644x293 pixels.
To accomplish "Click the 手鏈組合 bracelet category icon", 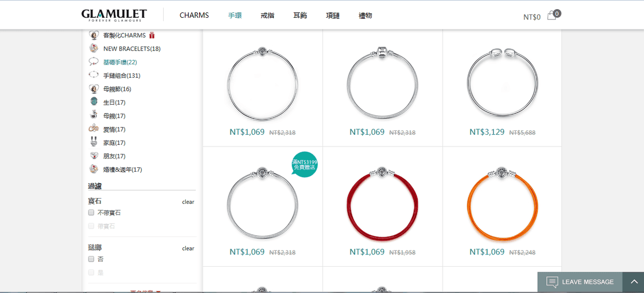I will 93,75.
